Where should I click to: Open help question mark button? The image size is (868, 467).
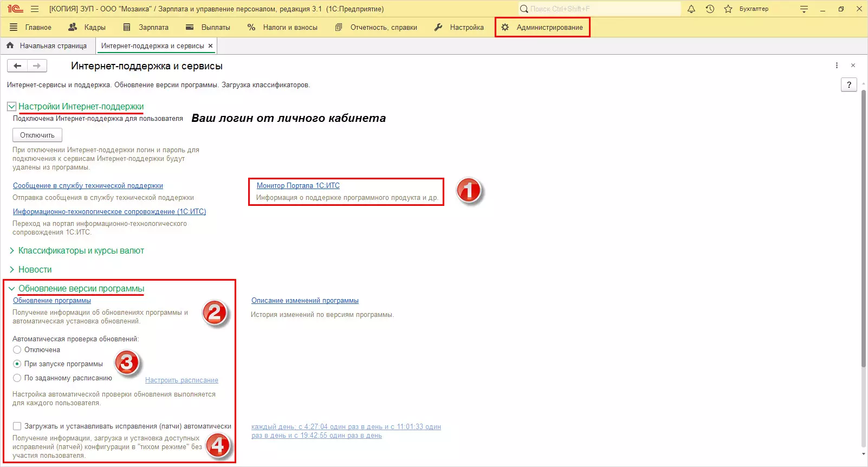pyautogui.click(x=849, y=85)
